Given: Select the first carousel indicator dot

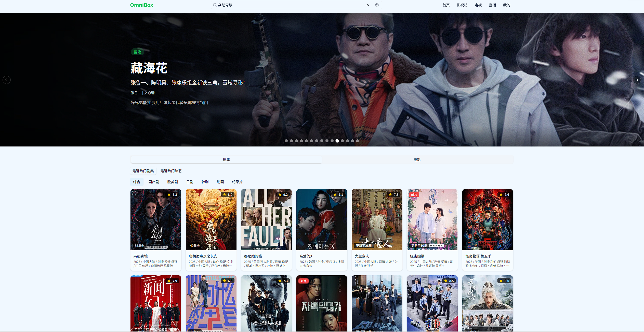Looking at the screenshot, I should [x=286, y=141].
